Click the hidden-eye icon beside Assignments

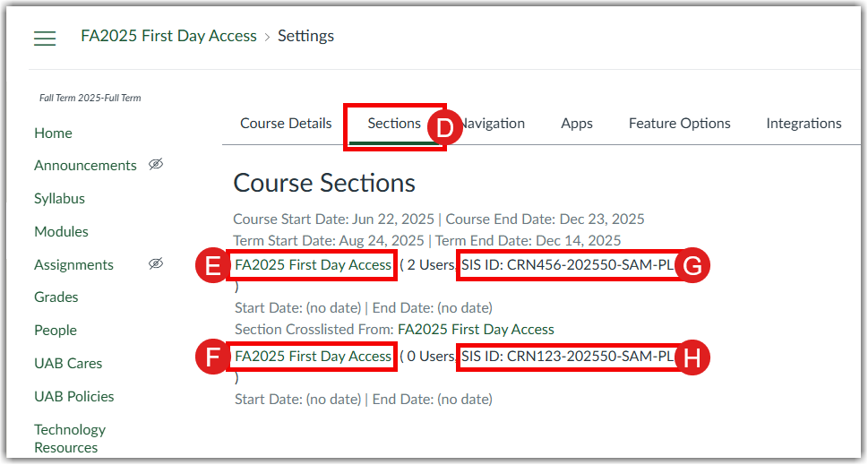(156, 264)
